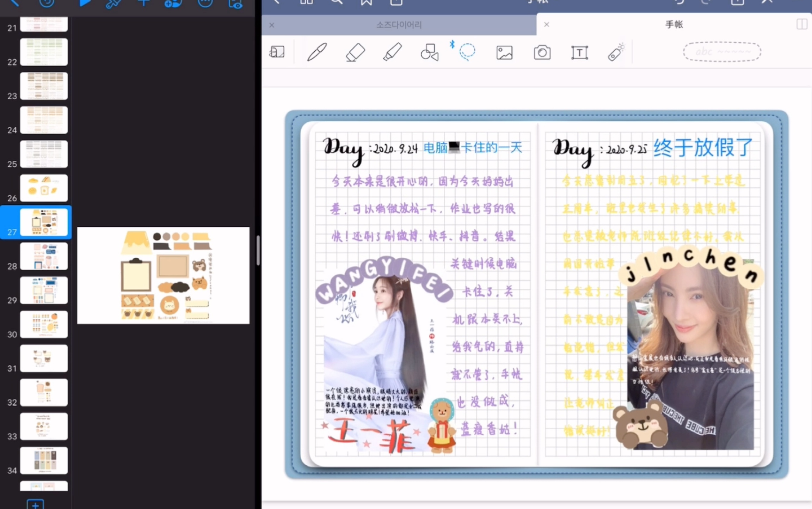This screenshot has width=812, height=509.
Task: Activate the Lasso selection tool
Action: point(467,52)
